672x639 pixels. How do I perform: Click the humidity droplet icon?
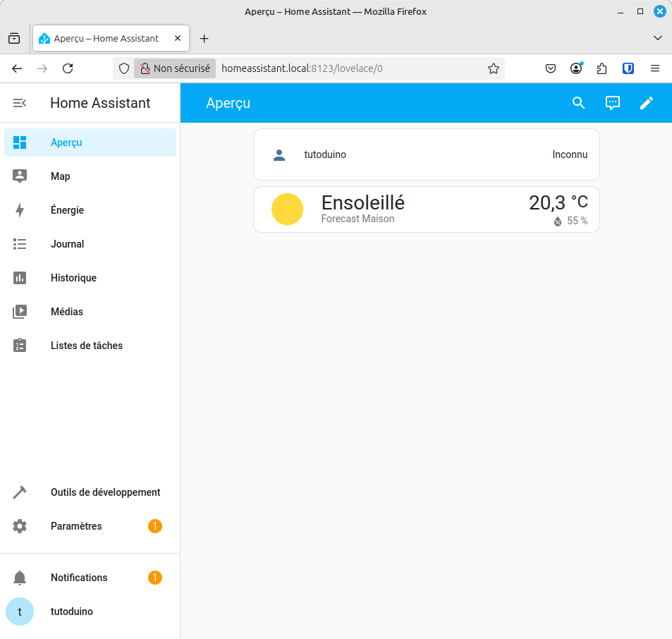pos(558,221)
